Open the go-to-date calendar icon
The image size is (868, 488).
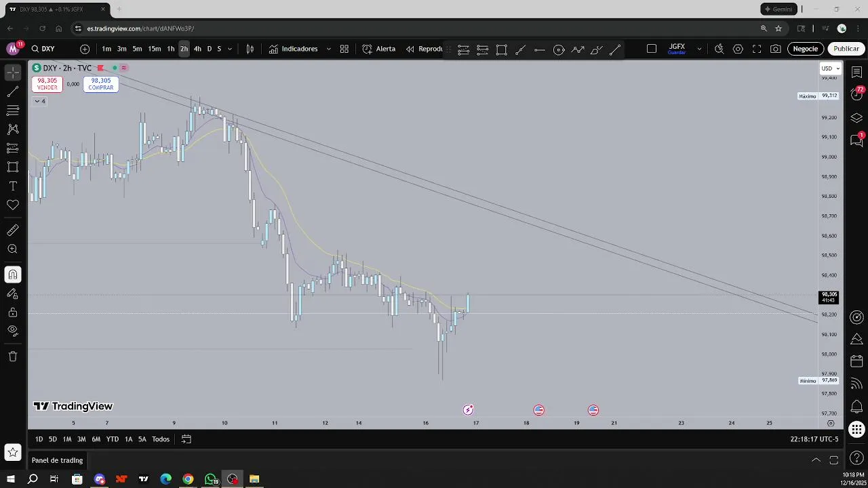[186, 439]
